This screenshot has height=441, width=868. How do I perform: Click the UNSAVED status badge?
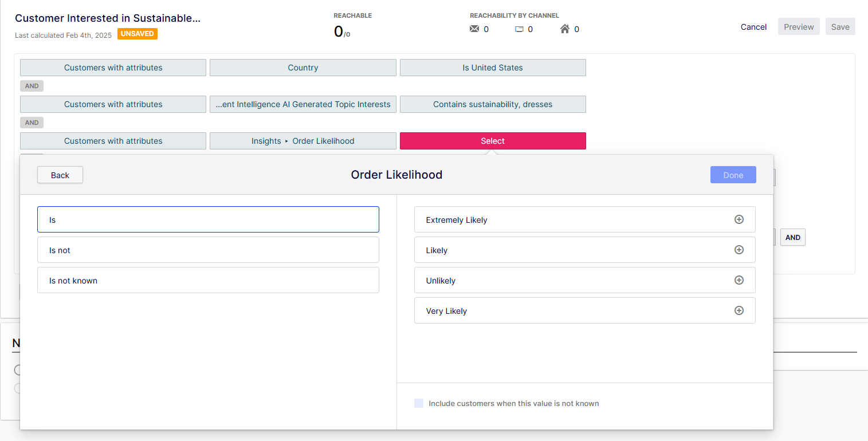tap(138, 34)
